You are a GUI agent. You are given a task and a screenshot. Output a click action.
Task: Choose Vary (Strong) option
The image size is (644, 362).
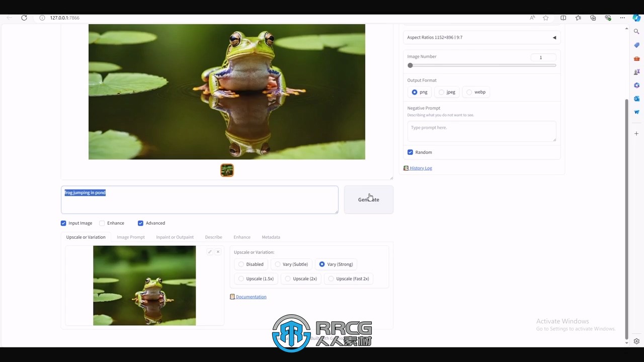336,264
